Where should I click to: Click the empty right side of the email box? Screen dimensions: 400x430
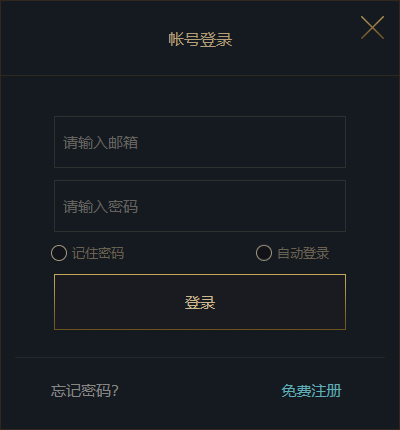coord(267,142)
